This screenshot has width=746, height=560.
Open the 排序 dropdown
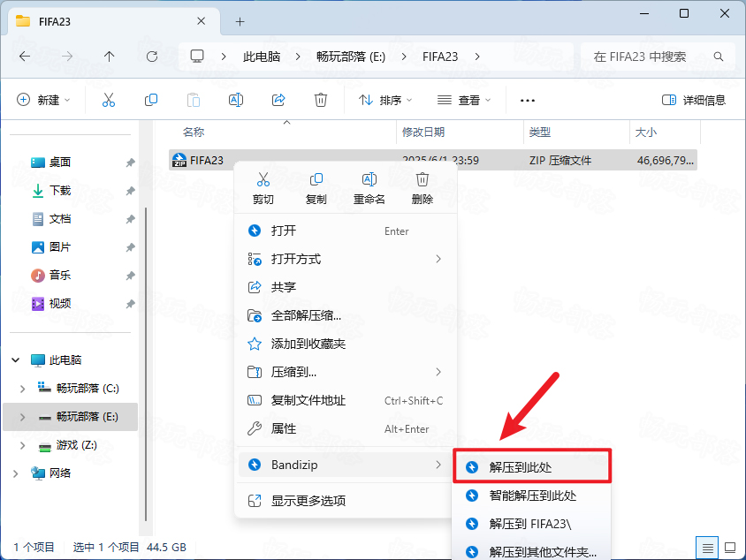[x=385, y=101]
